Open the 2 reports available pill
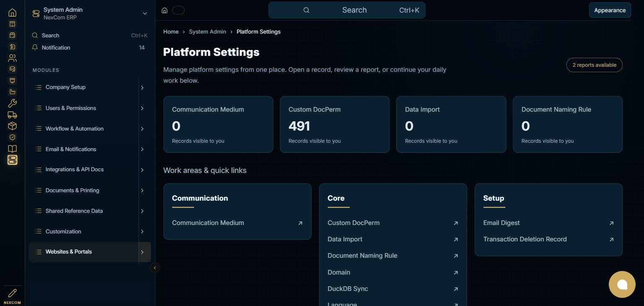This screenshot has width=644, height=306. pos(594,65)
